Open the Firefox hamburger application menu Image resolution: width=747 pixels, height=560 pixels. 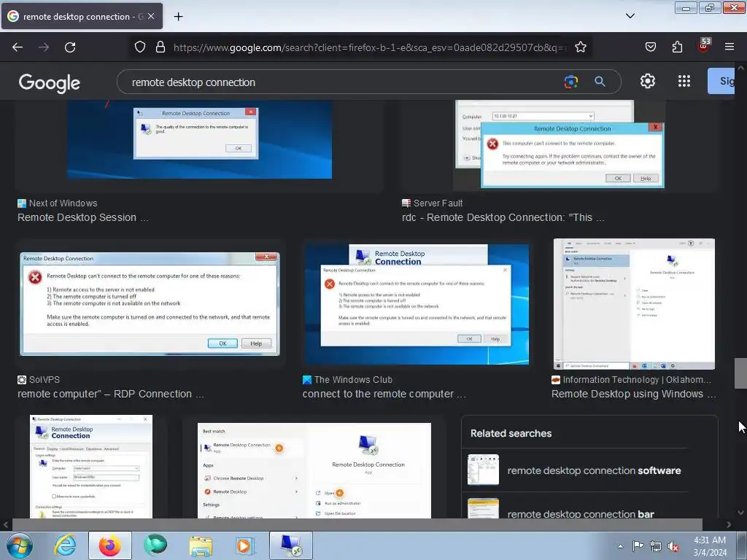tap(729, 47)
